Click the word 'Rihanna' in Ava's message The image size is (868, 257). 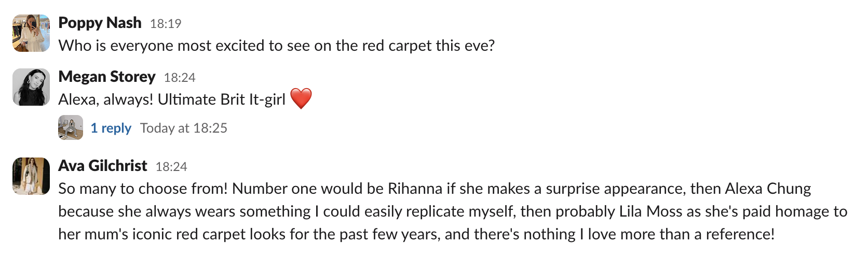[415, 189]
